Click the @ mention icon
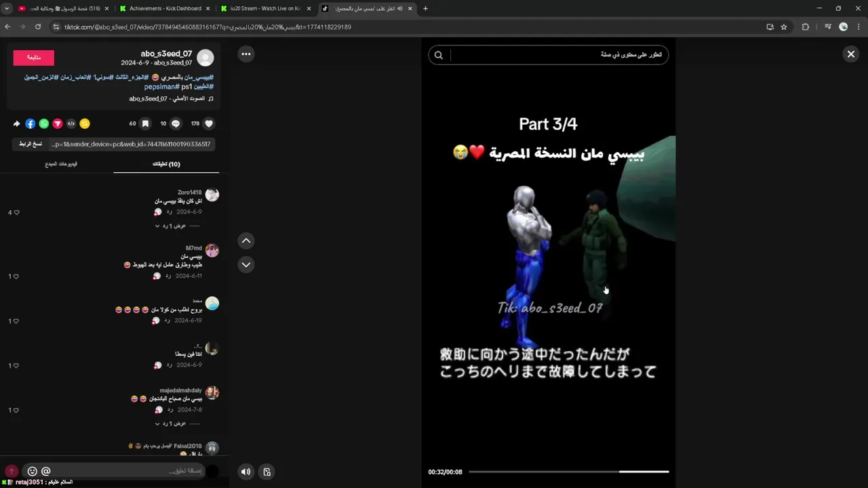 coord(46,471)
